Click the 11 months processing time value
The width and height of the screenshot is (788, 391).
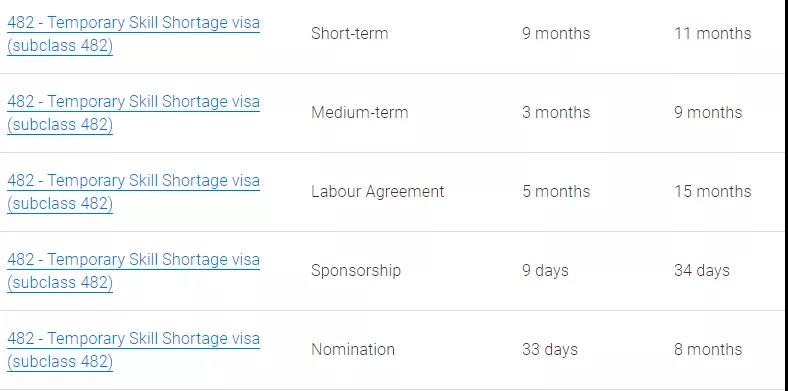(713, 34)
